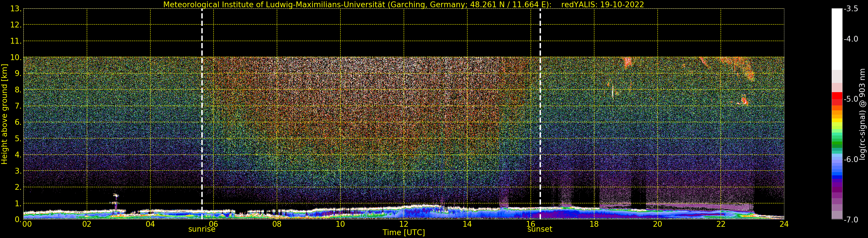Click the 'log(rc-signal) @903 nm' colorbar label
The height and width of the screenshot is (238, 868).
[x=863, y=114]
